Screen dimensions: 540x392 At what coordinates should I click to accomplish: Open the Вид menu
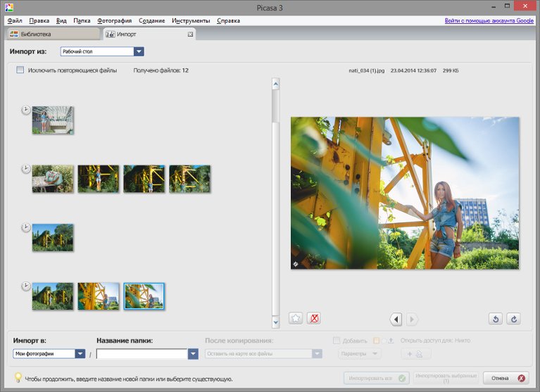pyautogui.click(x=61, y=20)
